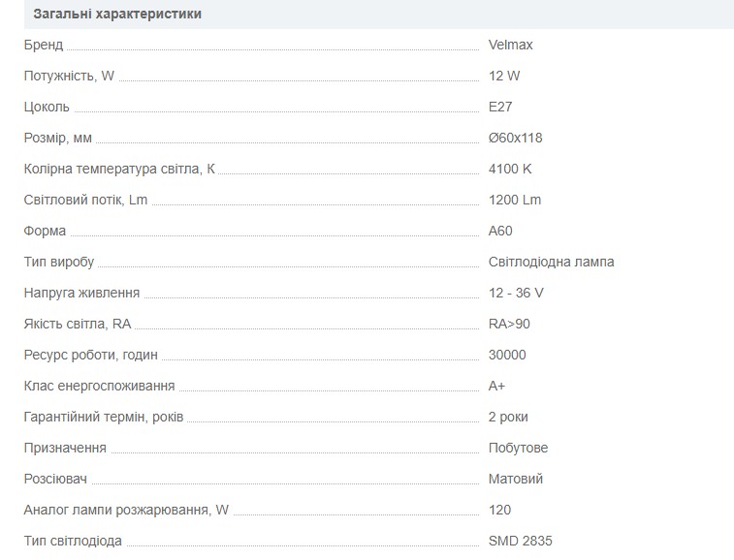Select the '4100 K' color temperature value
Viewport: 734px width, 560px height.
point(510,169)
